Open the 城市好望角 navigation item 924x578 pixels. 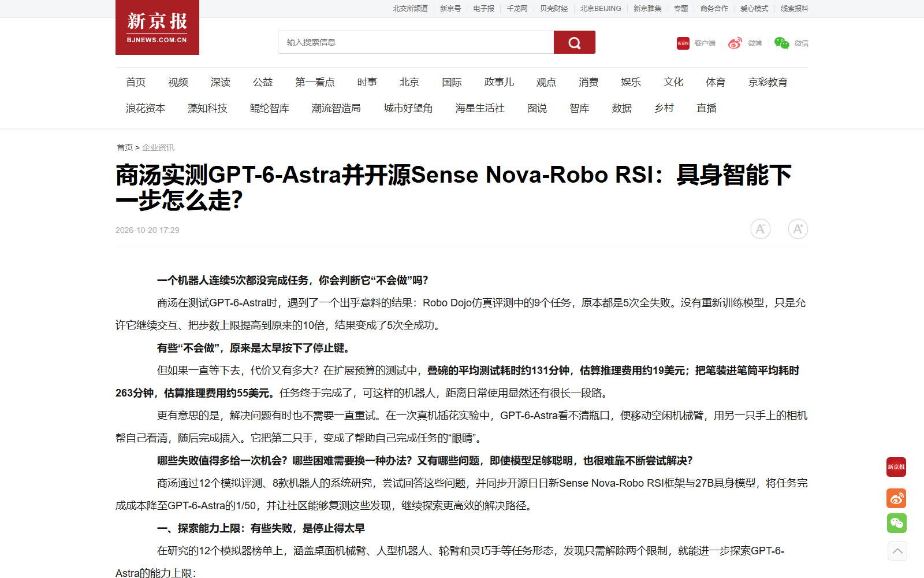pyautogui.click(x=408, y=108)
